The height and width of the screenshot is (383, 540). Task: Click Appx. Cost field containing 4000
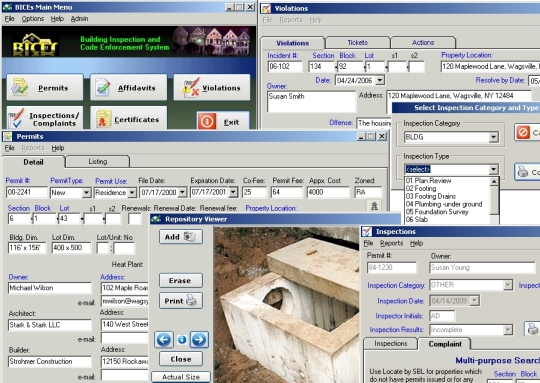point(328,192)
